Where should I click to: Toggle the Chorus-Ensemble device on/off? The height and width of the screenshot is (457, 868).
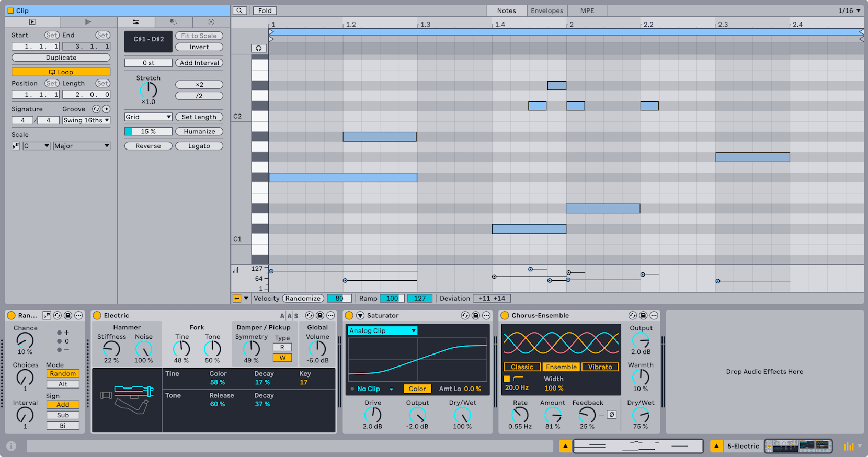coord(505,315)
